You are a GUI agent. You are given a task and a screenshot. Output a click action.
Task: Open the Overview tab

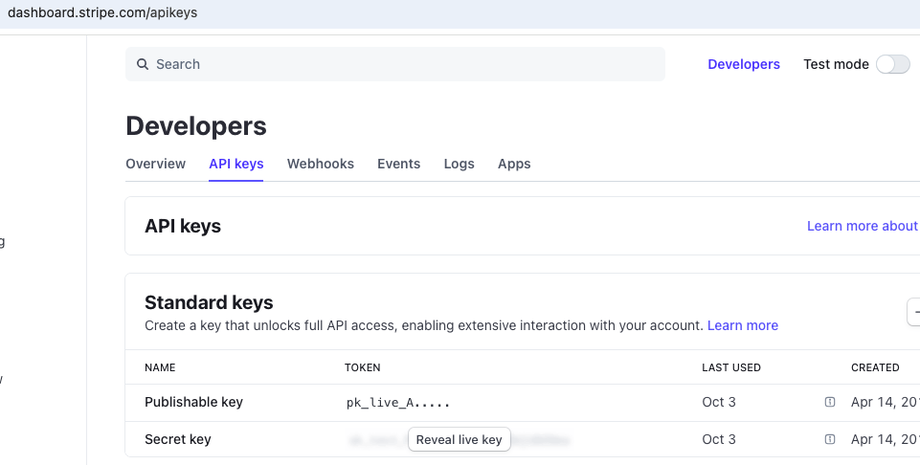[155, 164]
